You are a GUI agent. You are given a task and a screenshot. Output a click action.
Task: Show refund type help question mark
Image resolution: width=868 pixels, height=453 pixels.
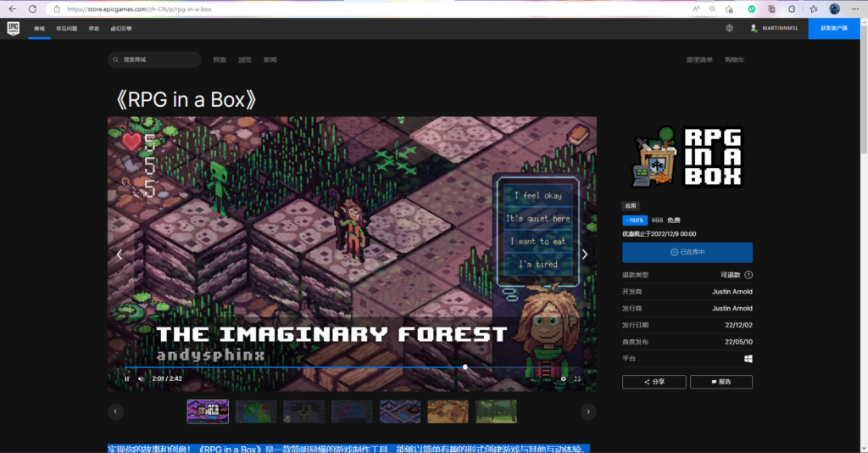[748, 275]
